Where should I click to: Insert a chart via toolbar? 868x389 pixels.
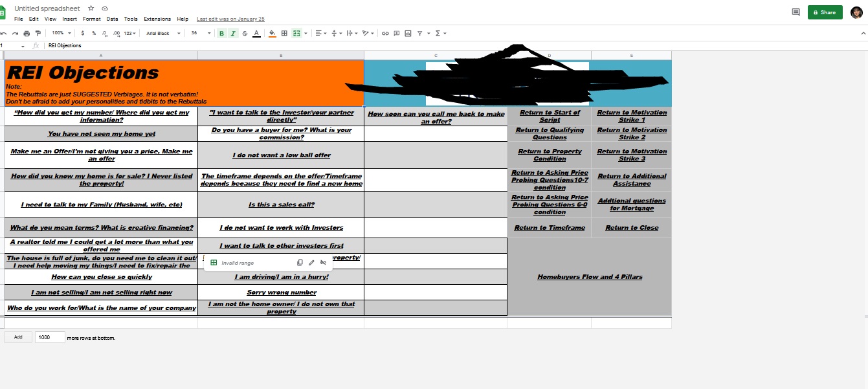(x=408, y=33)
